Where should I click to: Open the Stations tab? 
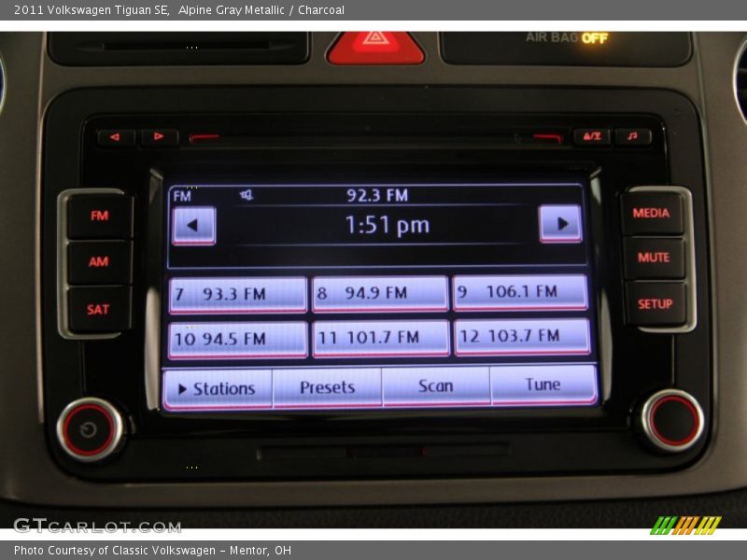(x=218, y=389)
